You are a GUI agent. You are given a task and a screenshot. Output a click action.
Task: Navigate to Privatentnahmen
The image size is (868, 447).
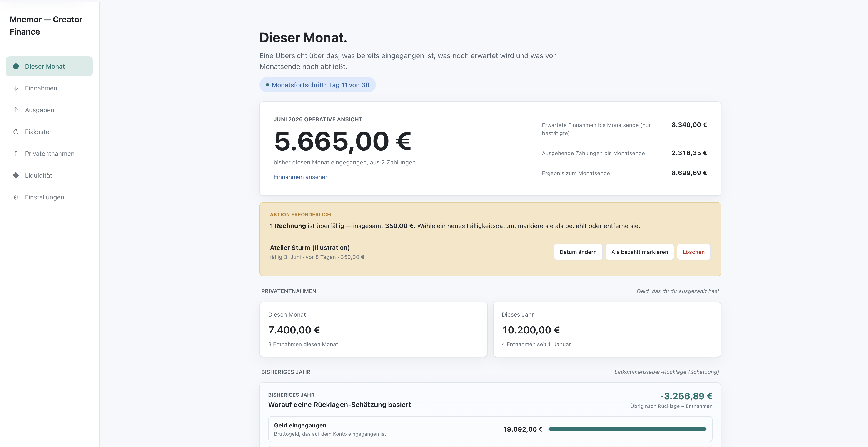[49, 154]
